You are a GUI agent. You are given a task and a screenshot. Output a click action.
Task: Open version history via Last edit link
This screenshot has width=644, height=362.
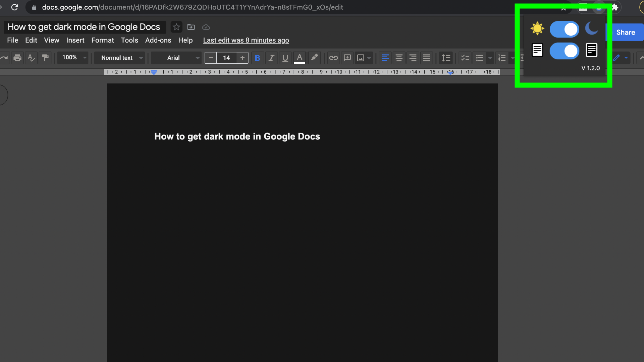(246, 40)
